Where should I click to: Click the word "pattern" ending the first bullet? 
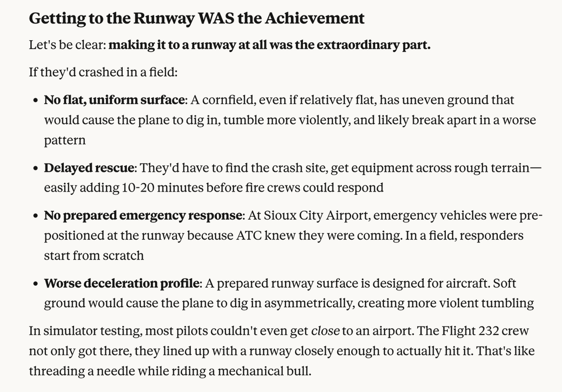pyautogui.click(x=65, y=140)
